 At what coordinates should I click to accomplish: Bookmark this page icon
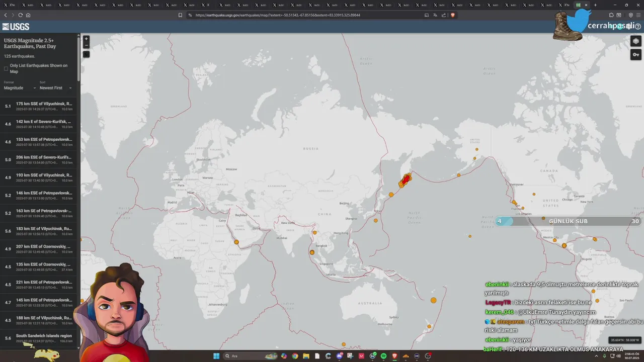click(x=180, y=15)
